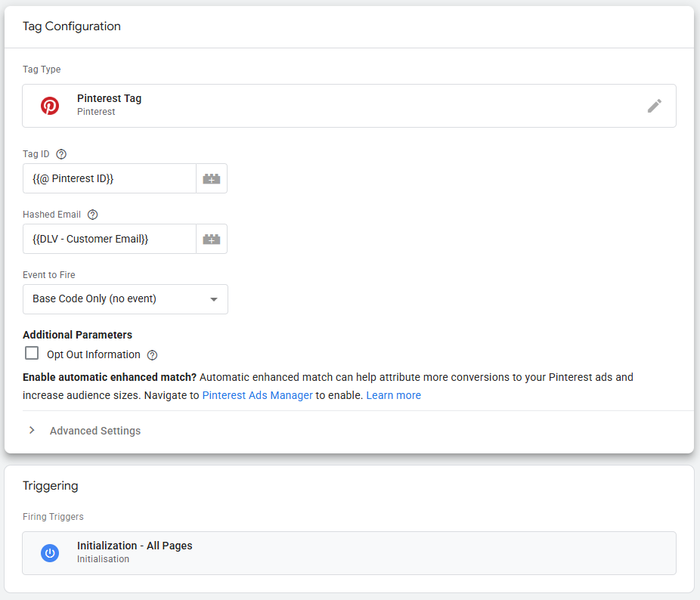Focus the Hashed Email input field
The width and height of the screenshot is (700, 600).
pyautogui.click(x=110, y=240)
